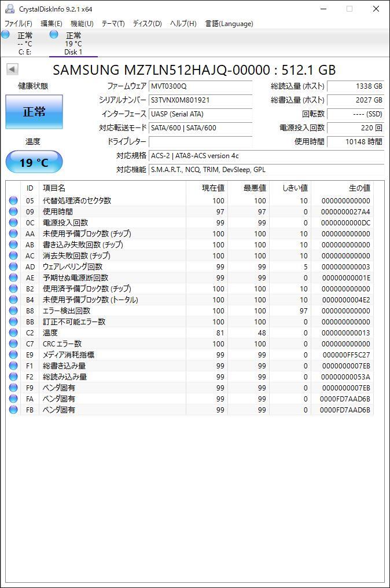Screen dimensions: 390x588
Task: Click the ACS-2 | ATA8-ACS standard field
Action: 266,156
